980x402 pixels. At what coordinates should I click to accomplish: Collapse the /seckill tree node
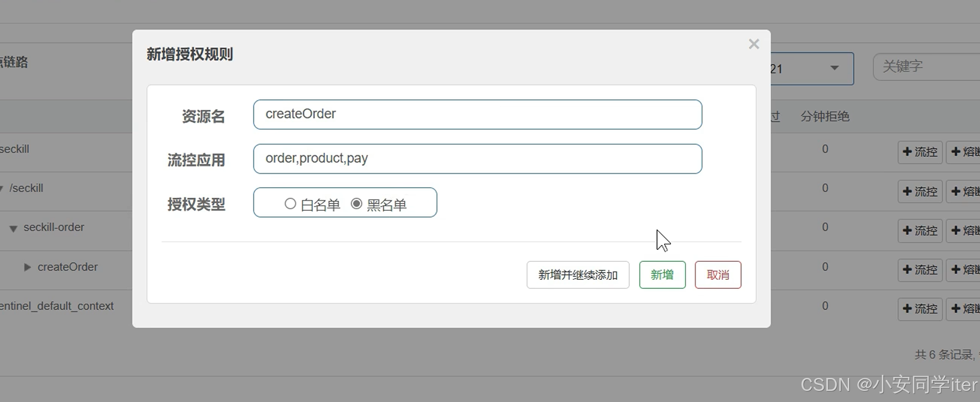tap(2, 189)
